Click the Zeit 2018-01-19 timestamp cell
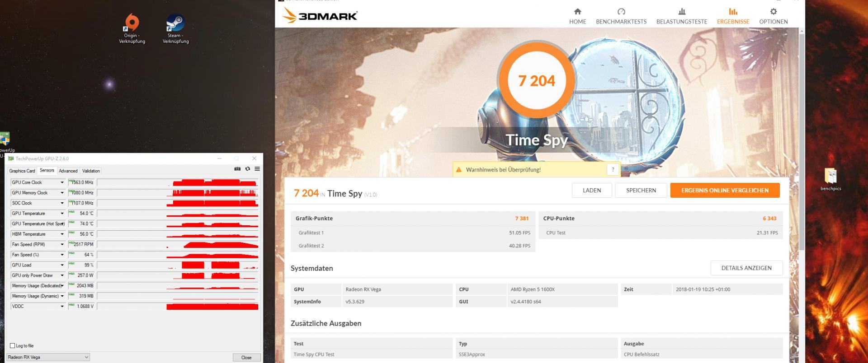 727,289
